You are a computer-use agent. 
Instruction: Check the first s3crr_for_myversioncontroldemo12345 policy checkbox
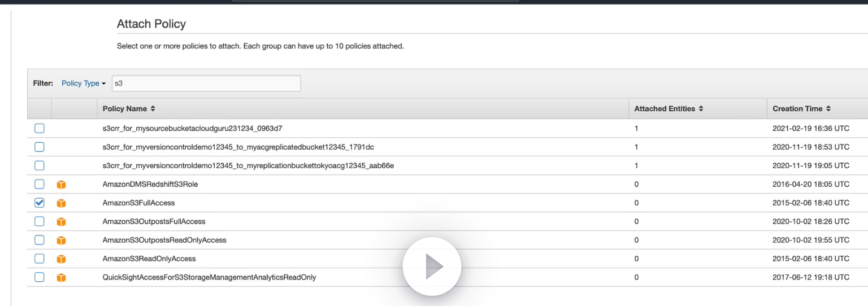pos(39,147)
